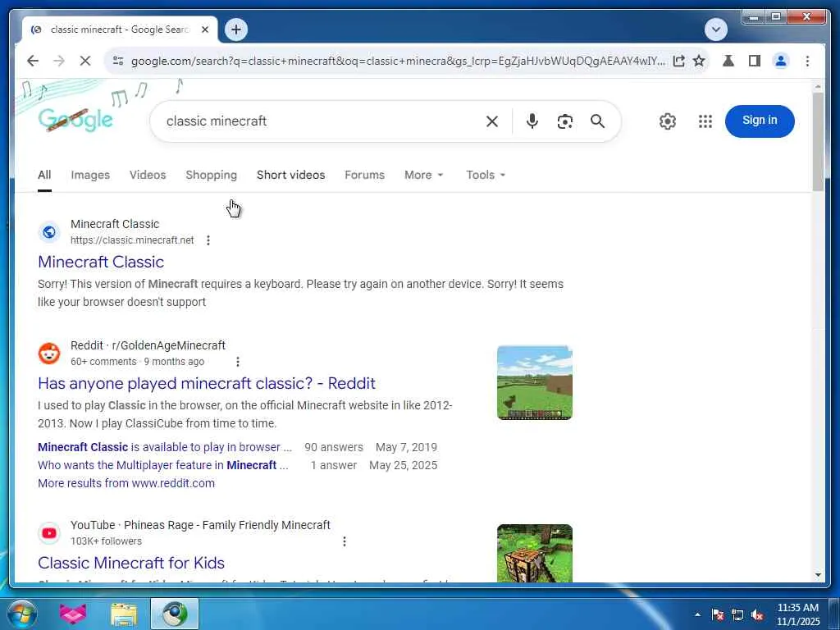Open the crafting table video thumbnail
This screenshot has width=840, height=630.
click(535, 554)
